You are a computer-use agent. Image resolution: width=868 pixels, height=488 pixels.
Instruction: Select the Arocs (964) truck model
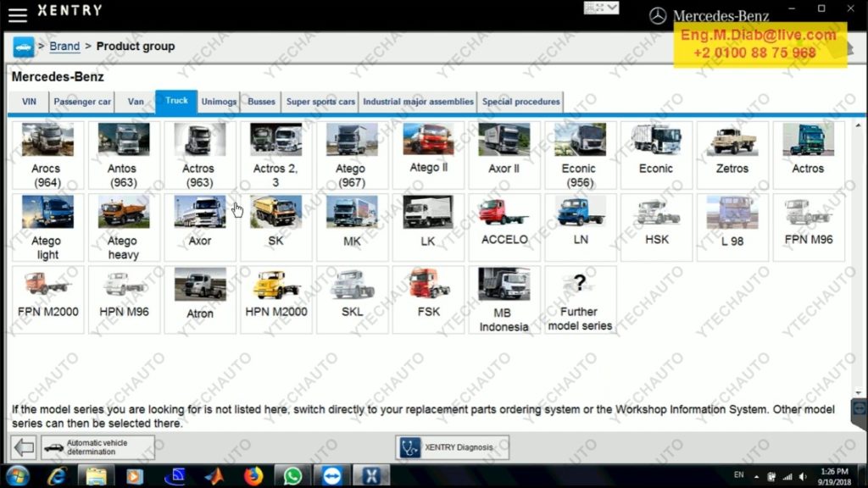pyautogui.click(x=47, y=154)
